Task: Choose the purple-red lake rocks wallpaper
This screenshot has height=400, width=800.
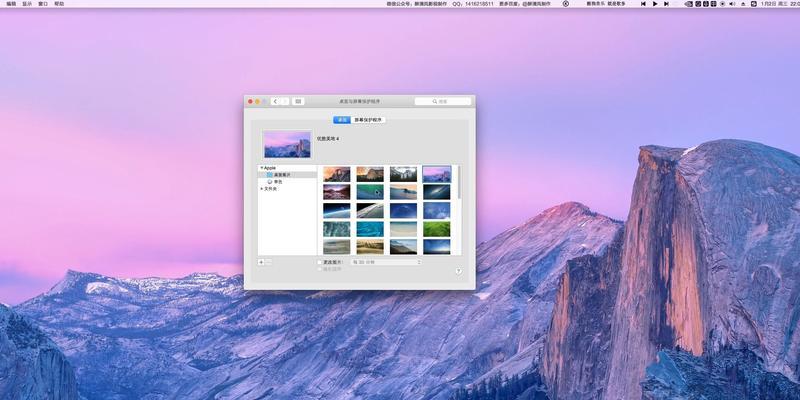Action: click(x=337, y=192)
